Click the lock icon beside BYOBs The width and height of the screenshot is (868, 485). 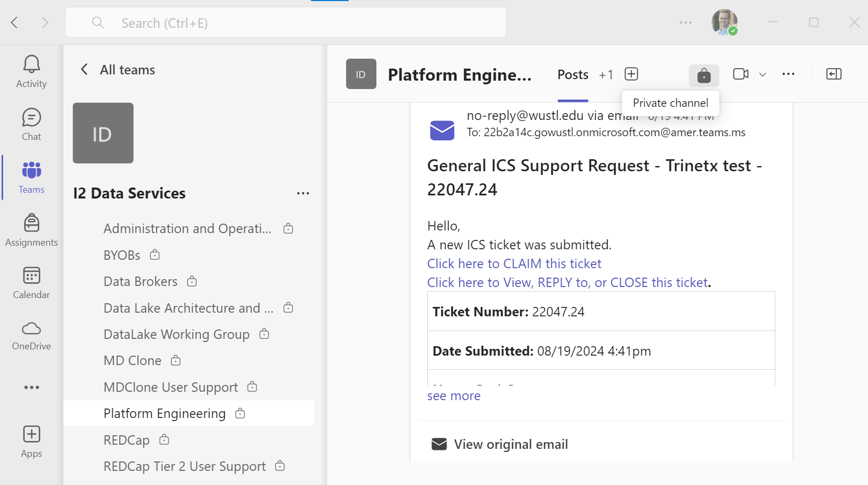click(155, 255)
